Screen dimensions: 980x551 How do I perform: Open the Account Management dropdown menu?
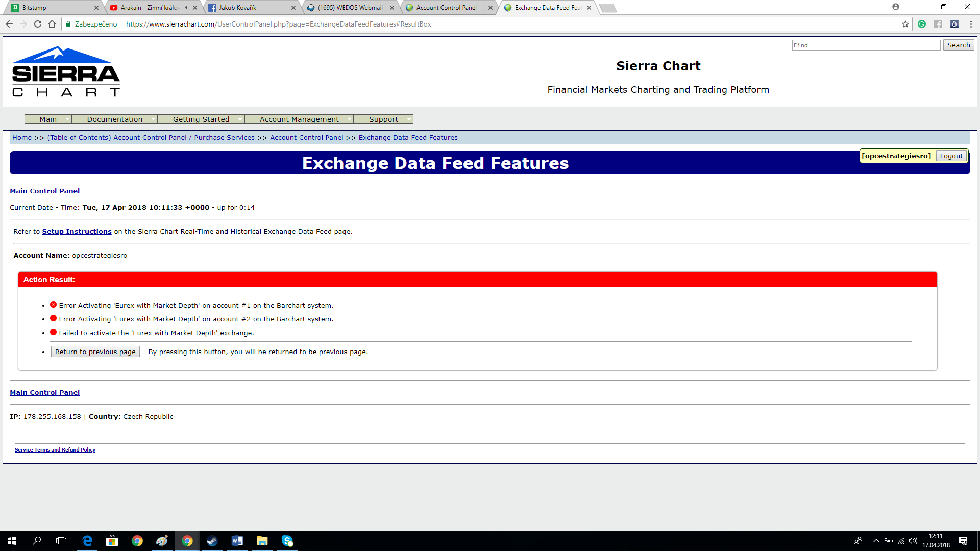click(x=299, y=119)
